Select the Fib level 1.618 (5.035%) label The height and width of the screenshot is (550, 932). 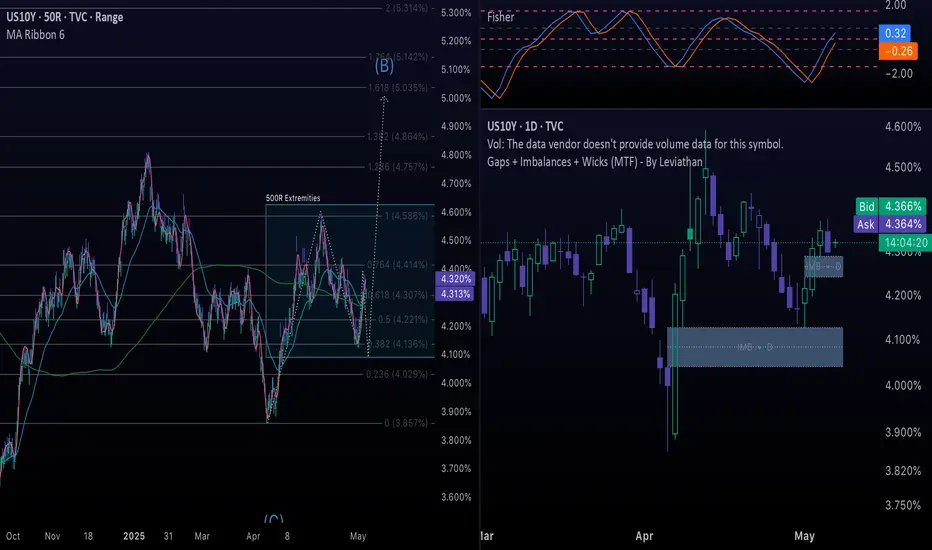click(398, 87)
